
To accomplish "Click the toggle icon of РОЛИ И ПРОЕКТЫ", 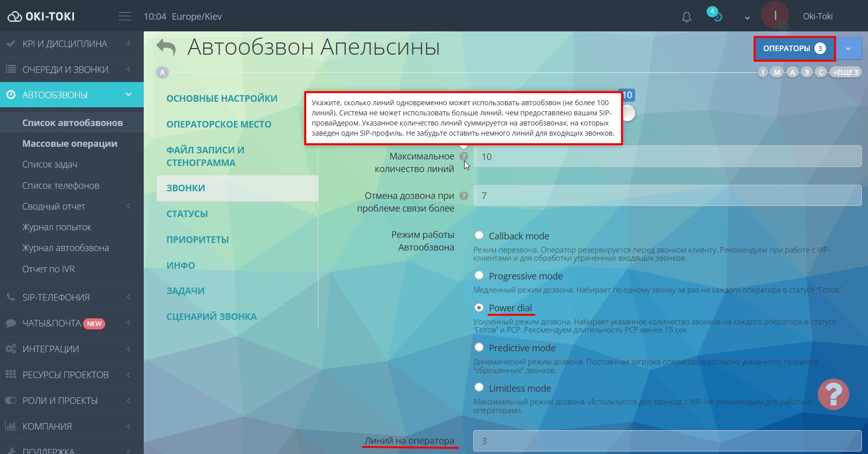I will tap(11, 400).
